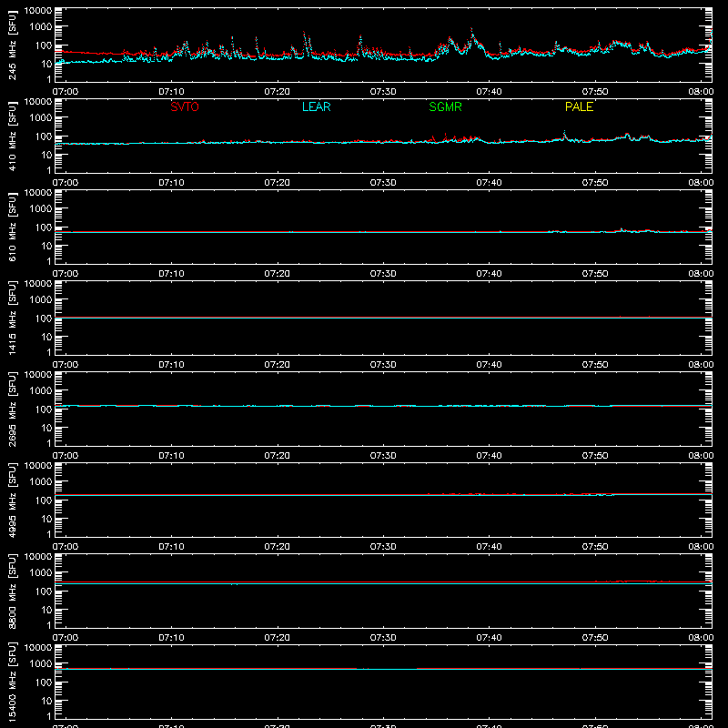Click 08:00 time label under 2695 MHz panel

click(701, 456)
